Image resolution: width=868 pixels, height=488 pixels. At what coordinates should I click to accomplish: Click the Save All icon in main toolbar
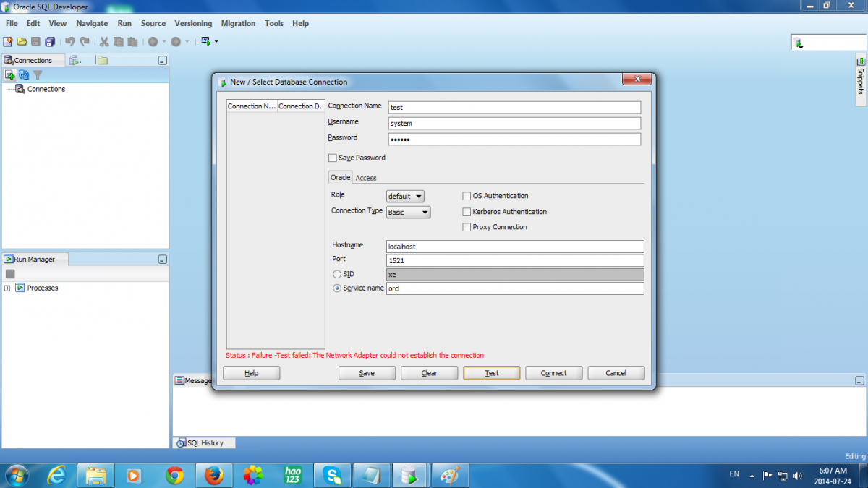50,42
